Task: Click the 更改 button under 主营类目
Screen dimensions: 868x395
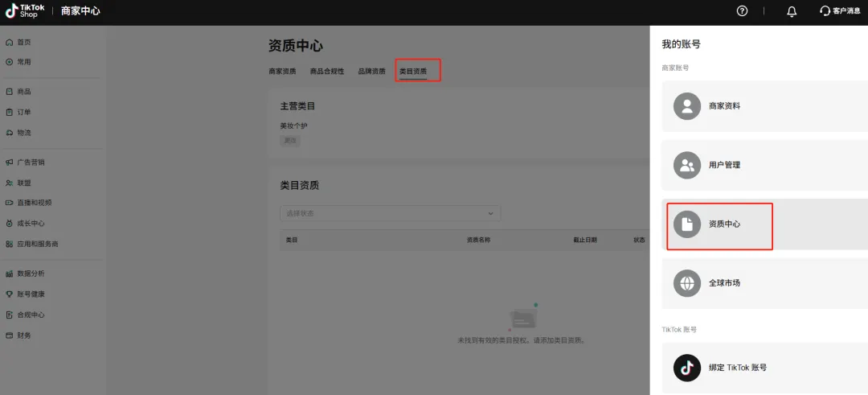Action: click(290, 141)
